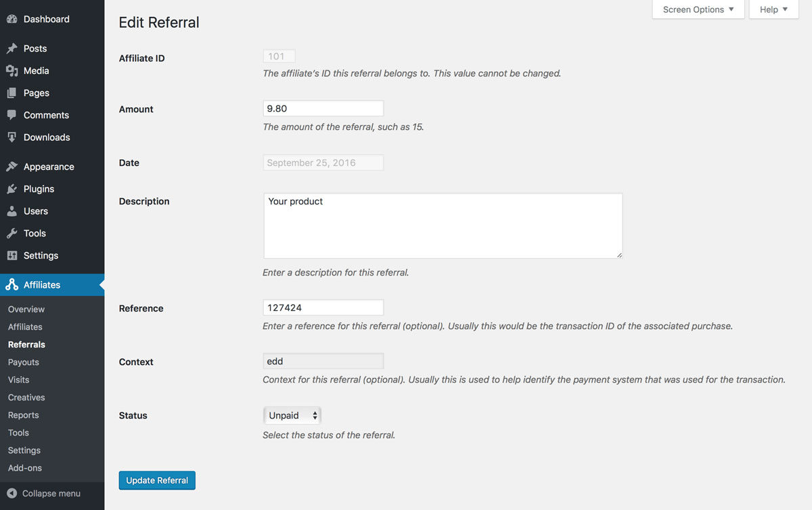Image resolution: width=812 pixels, height=510 pixels.
Task: Click the Media library icon
Action: pos(12,70)
